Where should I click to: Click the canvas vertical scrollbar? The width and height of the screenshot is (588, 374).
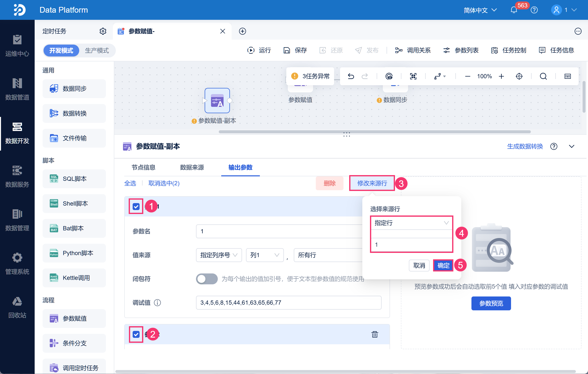(584, 97)
